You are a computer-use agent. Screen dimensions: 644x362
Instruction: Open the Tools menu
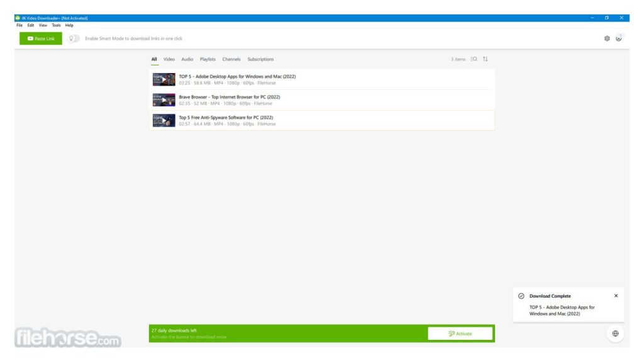pyautogui.click(x=56, y=25)
